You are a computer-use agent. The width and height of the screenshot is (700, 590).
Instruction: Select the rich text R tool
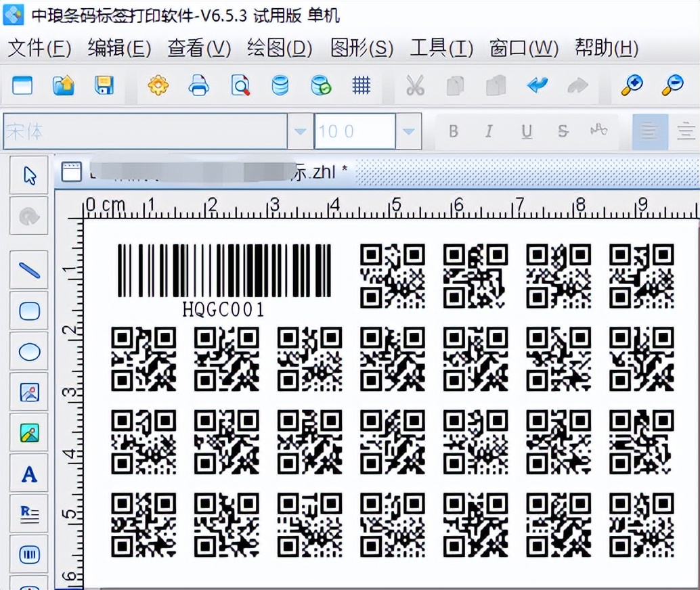click(x=30, y=514)
